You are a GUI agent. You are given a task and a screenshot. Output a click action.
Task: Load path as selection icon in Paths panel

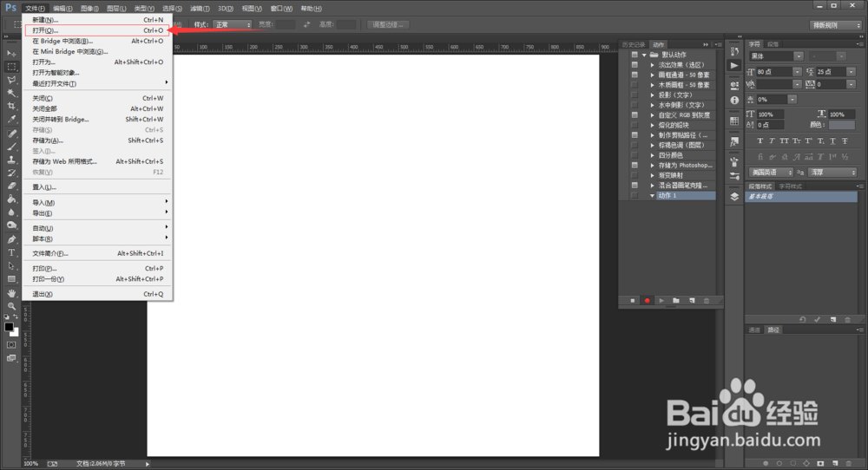[792, 463]
